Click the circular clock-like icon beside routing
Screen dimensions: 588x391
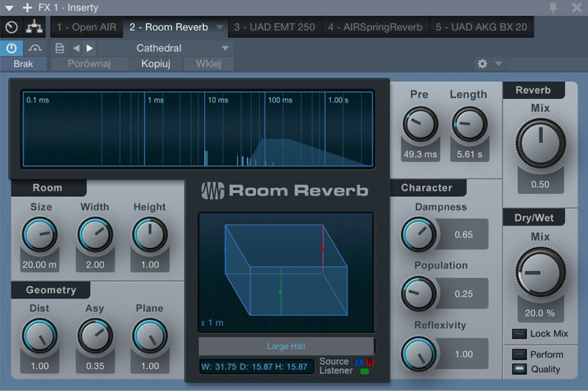[x=12, y=27]
